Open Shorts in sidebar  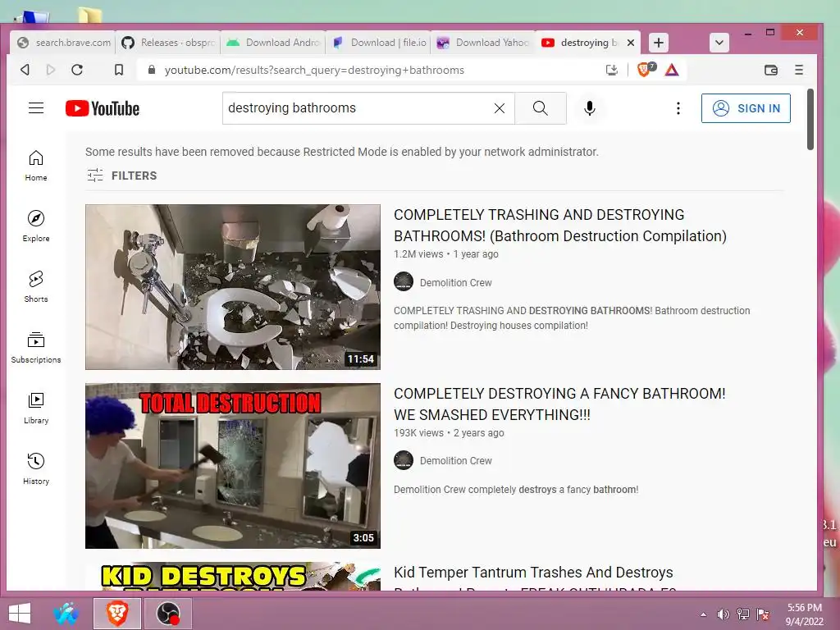tap(36, 286)
